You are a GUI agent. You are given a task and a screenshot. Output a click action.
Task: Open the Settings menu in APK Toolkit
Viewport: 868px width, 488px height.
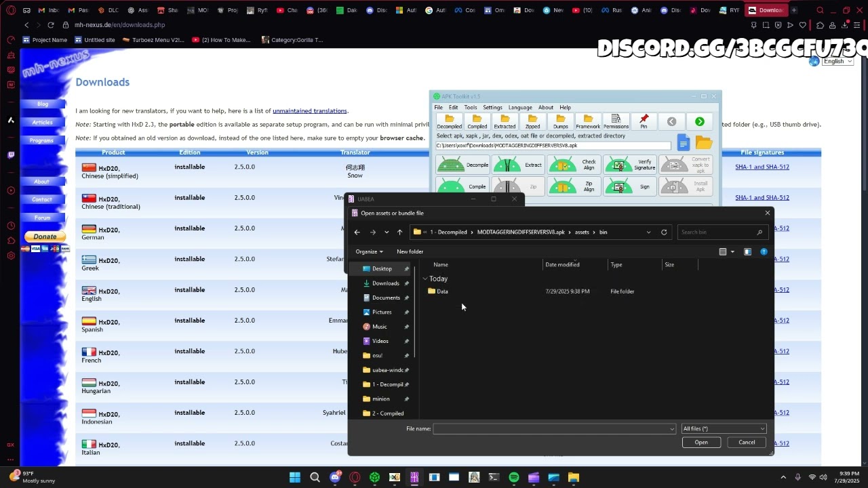[492, 107]
